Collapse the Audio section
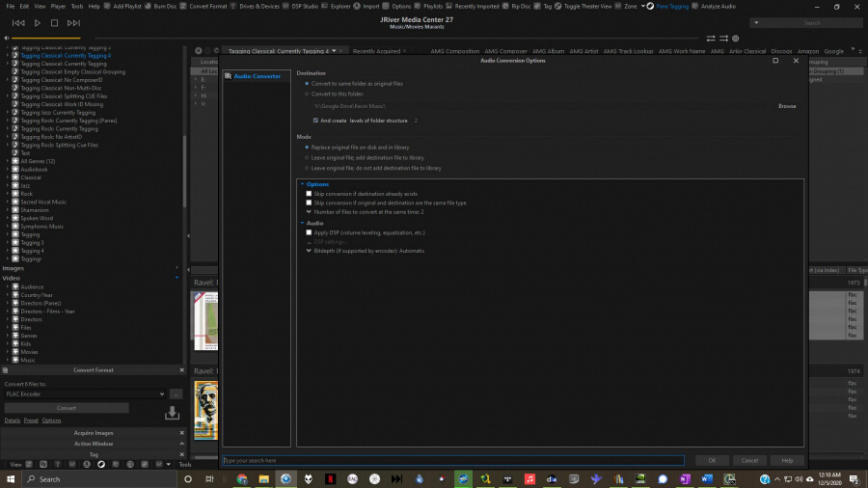The height and width of the screenshot is (488, 868). (x=302, y=223)
